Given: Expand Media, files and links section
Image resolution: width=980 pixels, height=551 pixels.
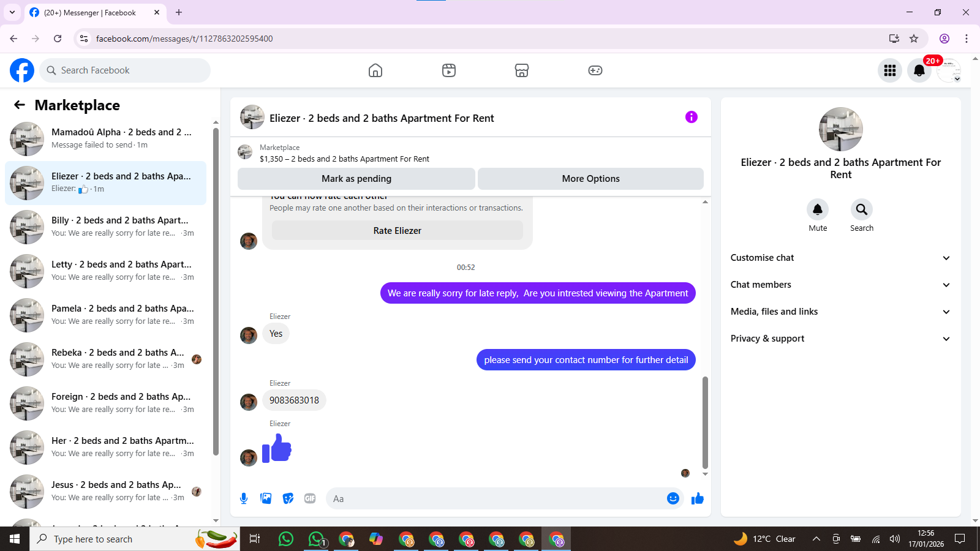Looking at the screenshot, I should point(840,312).
